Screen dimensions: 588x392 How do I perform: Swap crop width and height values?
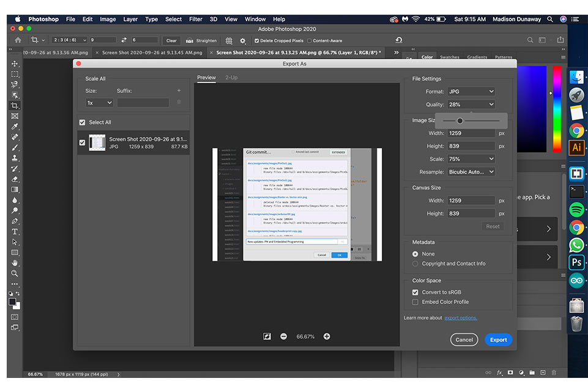(124, 40)
